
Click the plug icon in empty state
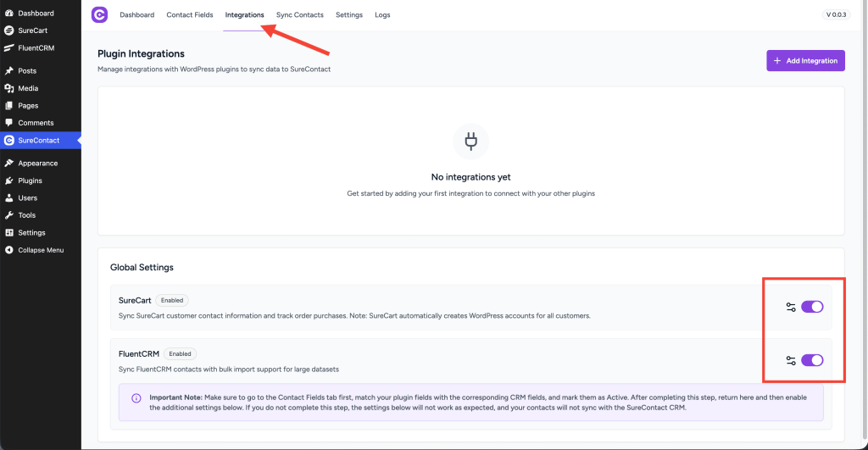(x=470, y=142)
